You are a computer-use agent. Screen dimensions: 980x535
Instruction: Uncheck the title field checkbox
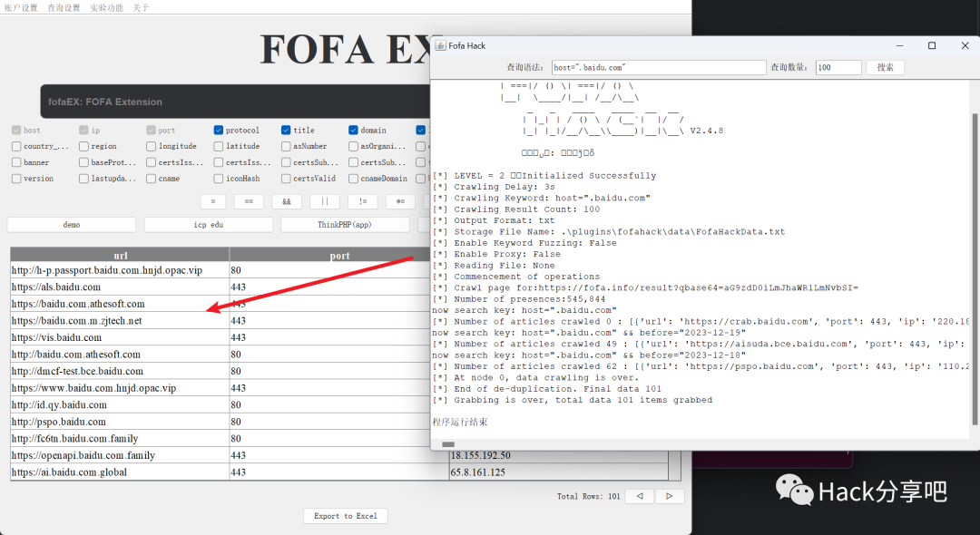point(286,130)
